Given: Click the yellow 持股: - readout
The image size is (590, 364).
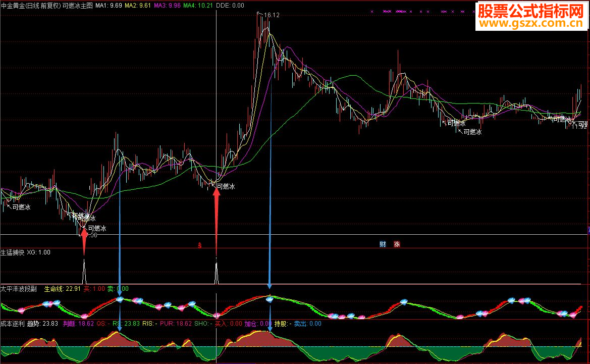Looking at the screenshot, I should point(283,324).
